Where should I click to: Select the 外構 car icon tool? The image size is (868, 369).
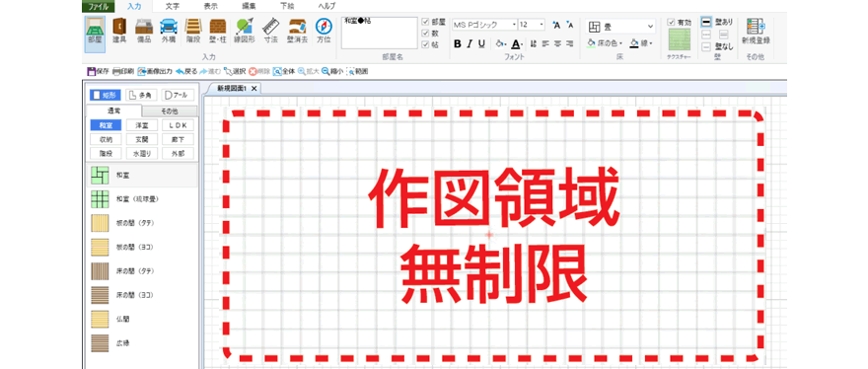click(x=169, y=32)
